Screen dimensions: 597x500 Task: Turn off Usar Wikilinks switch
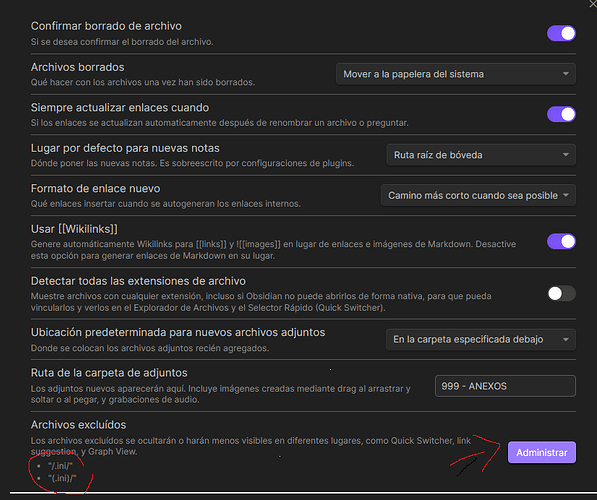coord(561,241)
